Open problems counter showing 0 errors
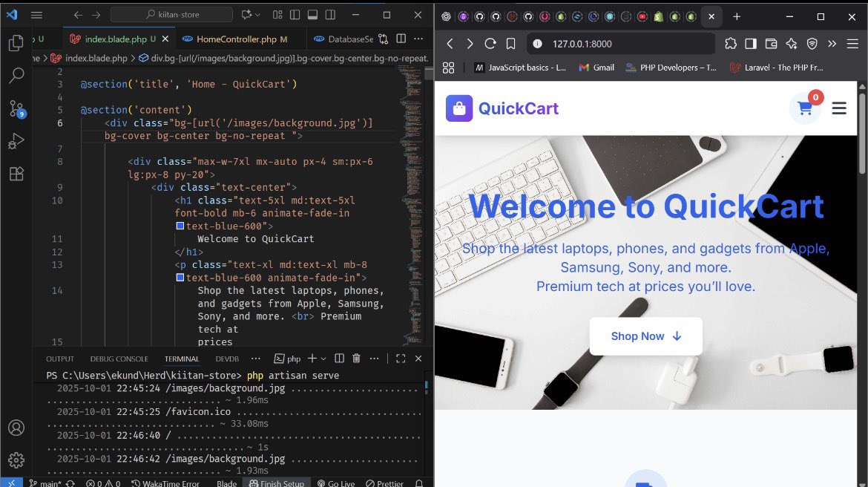 pyautogui.click(x=103, y=483)
